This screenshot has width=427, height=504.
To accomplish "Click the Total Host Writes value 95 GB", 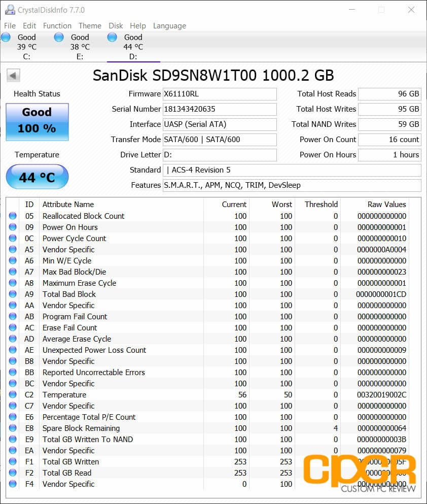I will pyautogui.click(x=389, y=109).
